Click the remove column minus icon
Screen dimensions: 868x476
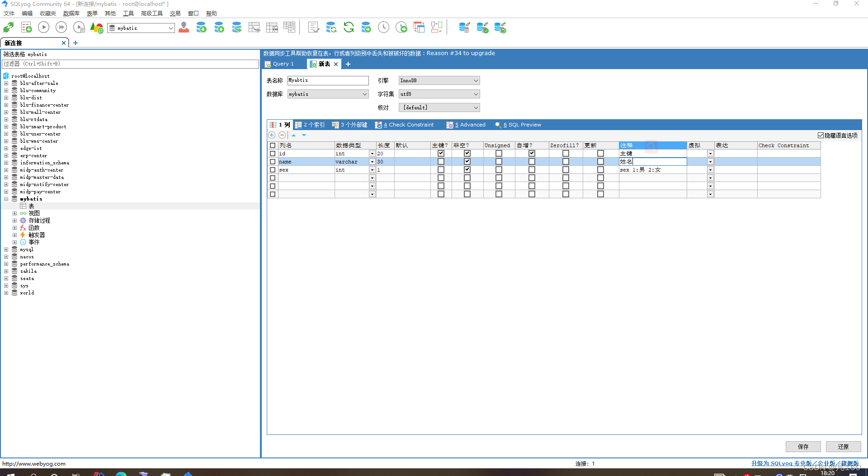pyautogui.click(x=282, y=135)
